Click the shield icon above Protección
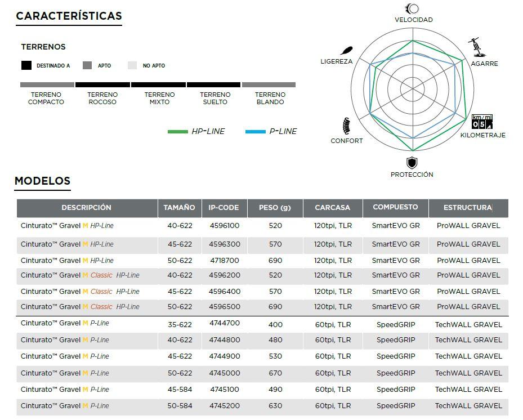The width and height of the screenshot is (523, 420). (412, 163)
